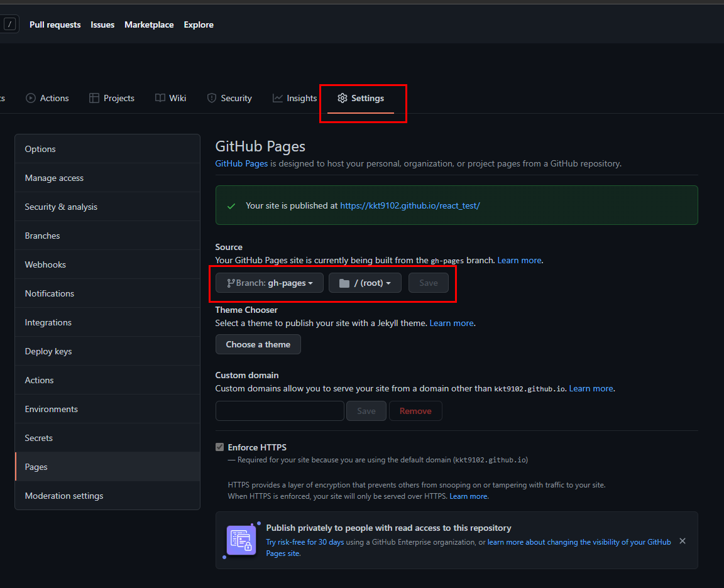This screenshot has height=588, width=724.
Task: Open Deploy keys settings
Action: click(107, 351)
